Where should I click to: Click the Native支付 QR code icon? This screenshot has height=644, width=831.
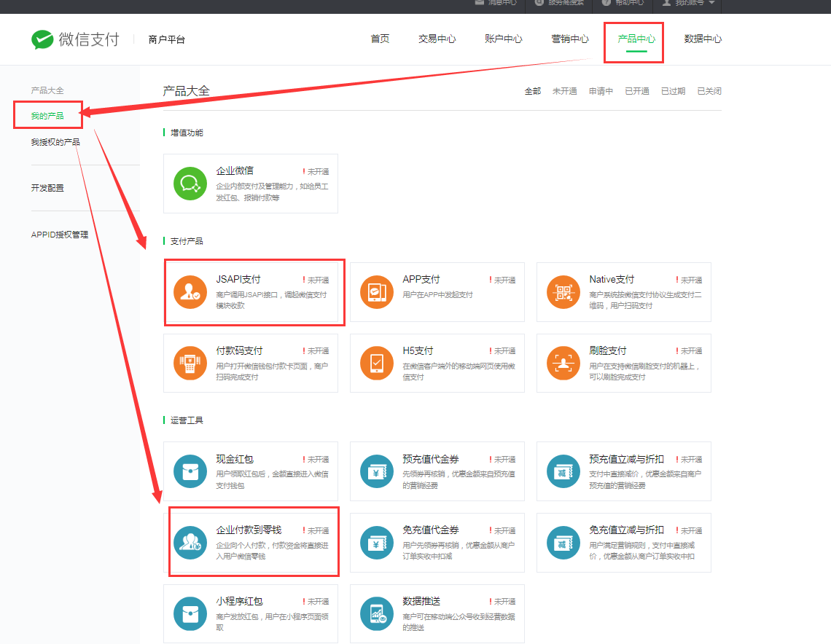(563, 292)
